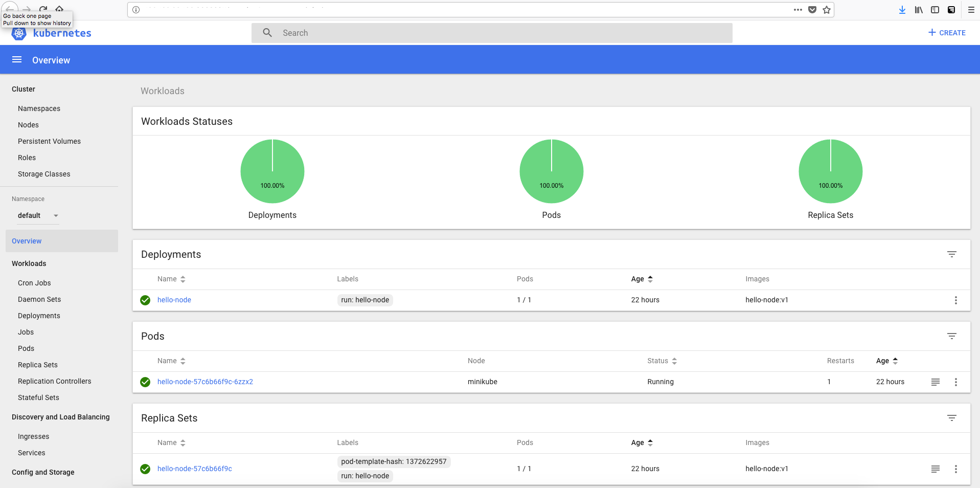Click the green status check for the replica set
Image resolution: width=980 pixels, height=488 pixels.
pyautogui.click(x=145, y=469)
